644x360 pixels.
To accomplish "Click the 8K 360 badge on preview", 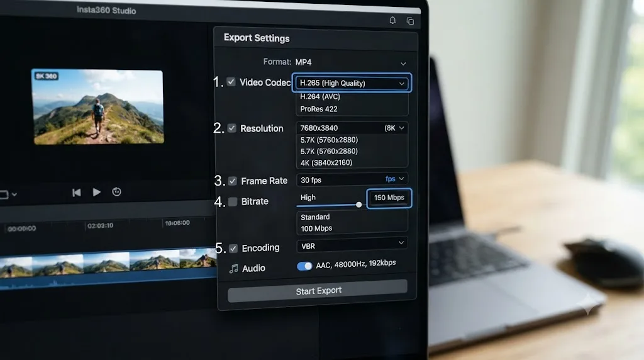I will [47, 76].
